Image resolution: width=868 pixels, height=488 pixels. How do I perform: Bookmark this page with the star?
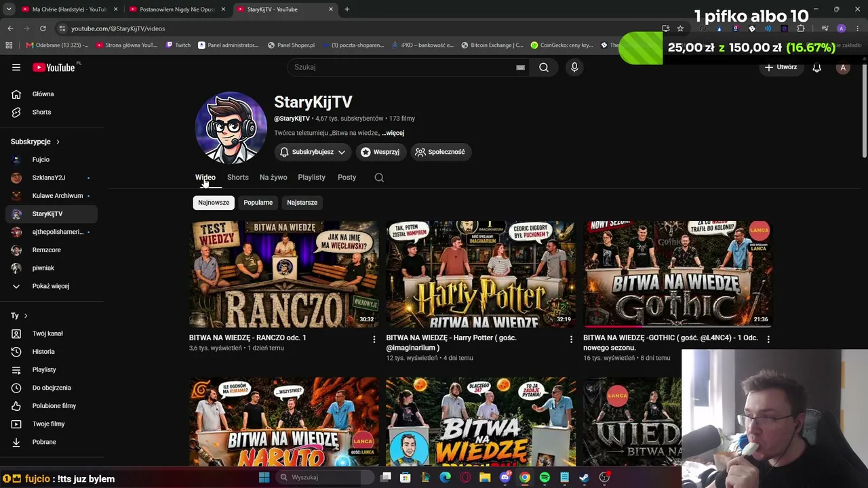680,28
